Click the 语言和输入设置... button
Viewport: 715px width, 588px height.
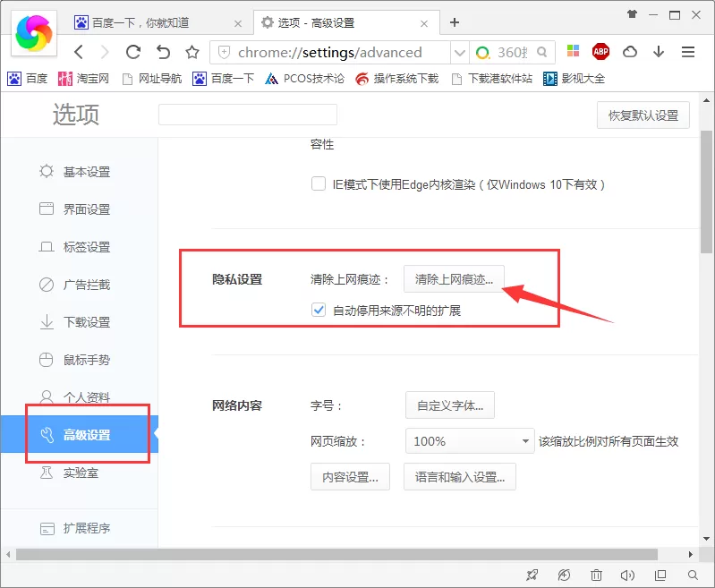tap(460, 477)
